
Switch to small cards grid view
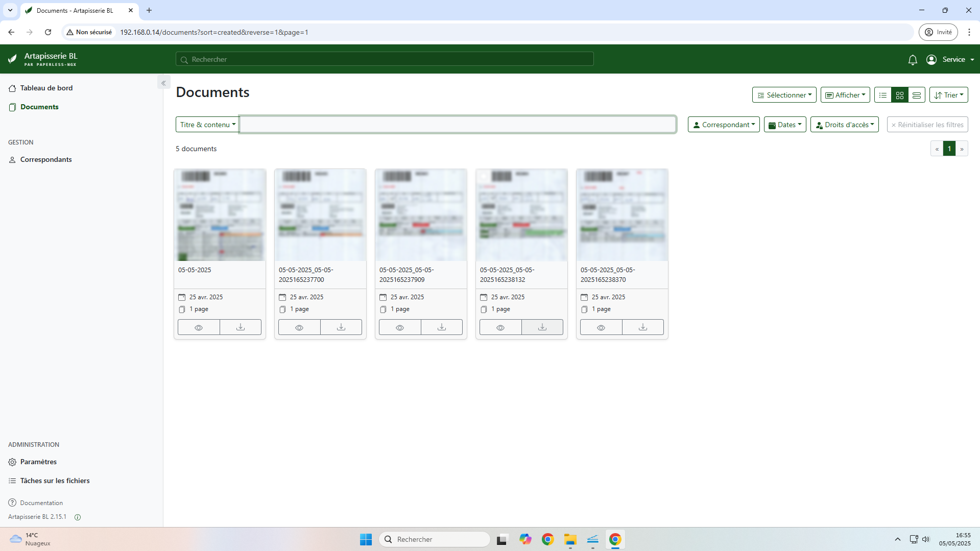click(x=900, y=95)
